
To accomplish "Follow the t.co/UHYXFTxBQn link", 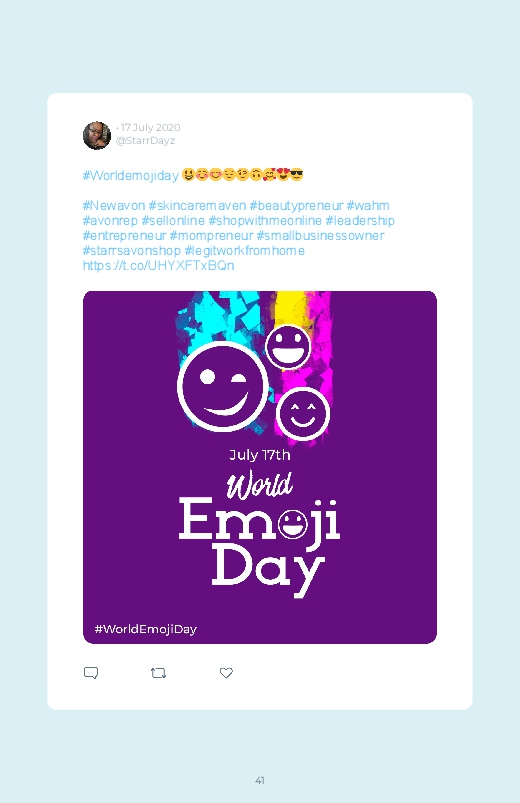I will [x=158, y=265].
